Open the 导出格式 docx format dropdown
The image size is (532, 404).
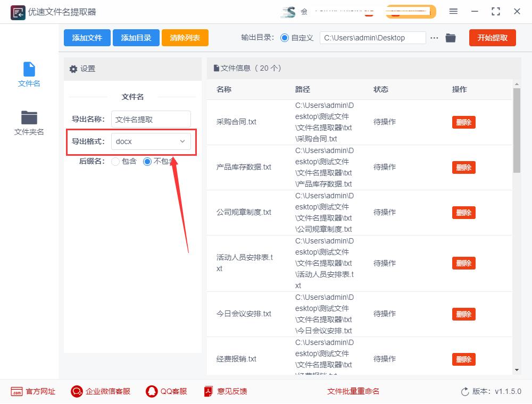pos(151,141)
